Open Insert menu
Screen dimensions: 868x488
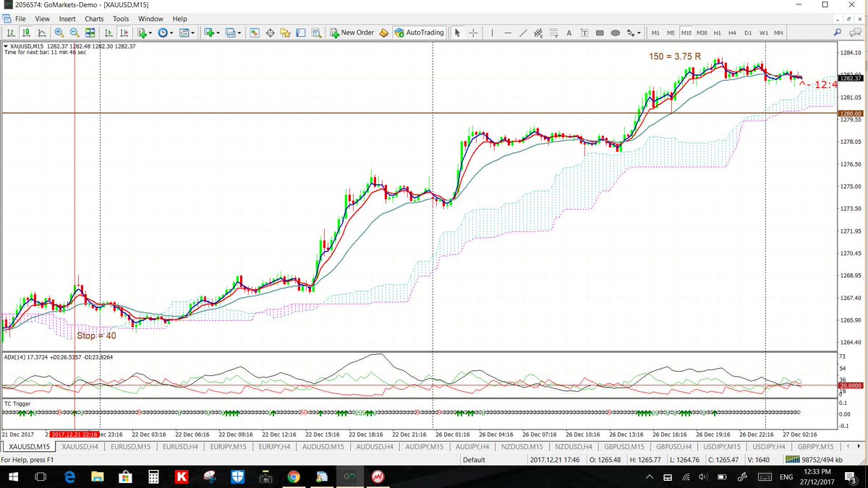point(67,19)
